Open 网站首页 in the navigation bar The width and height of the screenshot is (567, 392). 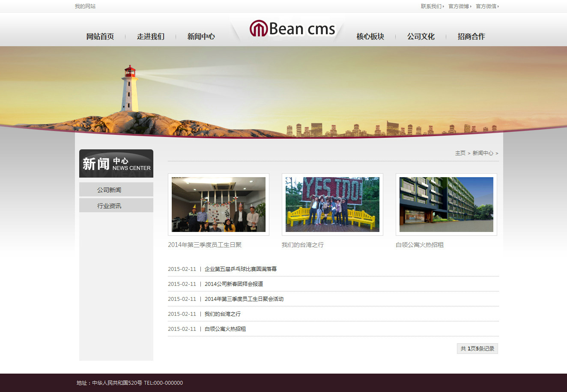100,37
